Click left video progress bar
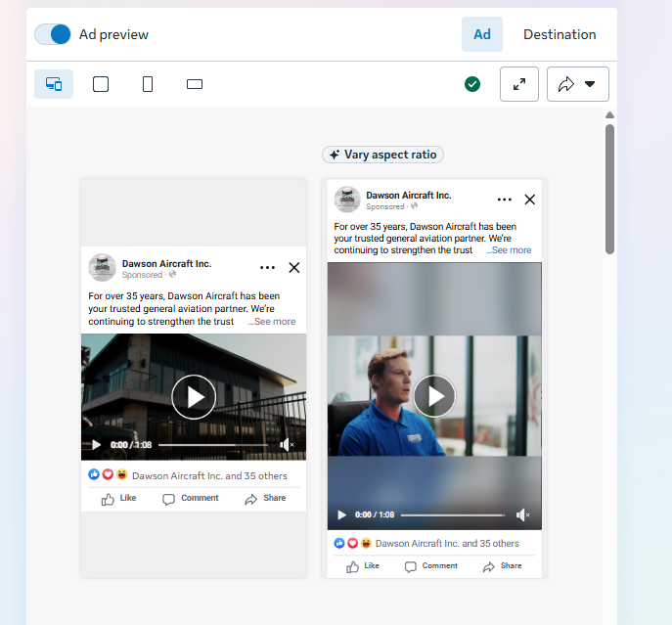Screen dimensions: 672x625 (x=213, y=445)
